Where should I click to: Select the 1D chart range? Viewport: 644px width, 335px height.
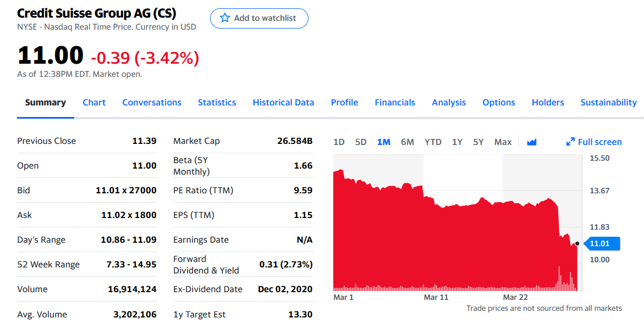tap(339, 142)
